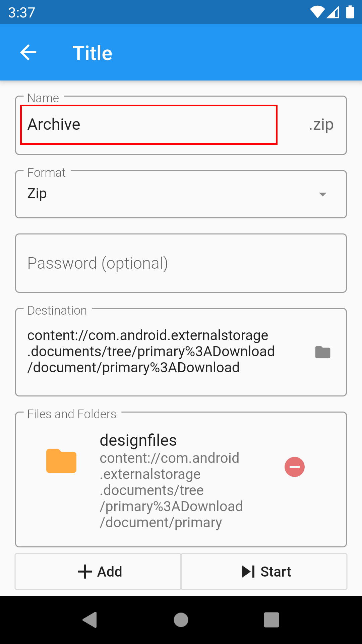
Task: Open Android recents square button
Action: (271, 620)
